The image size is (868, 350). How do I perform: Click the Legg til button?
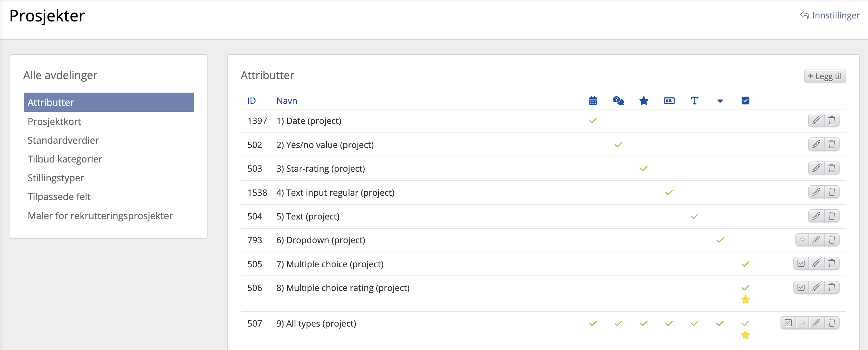825,76
